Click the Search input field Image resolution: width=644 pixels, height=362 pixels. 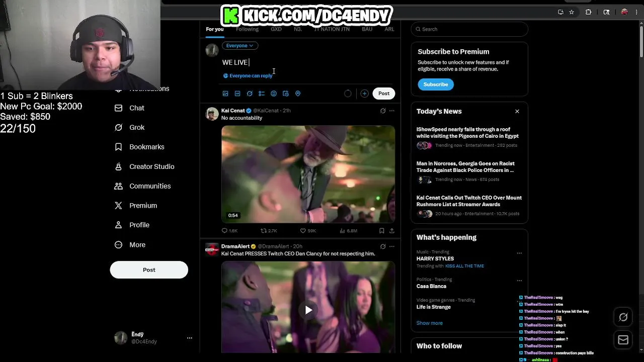[469, 29]
